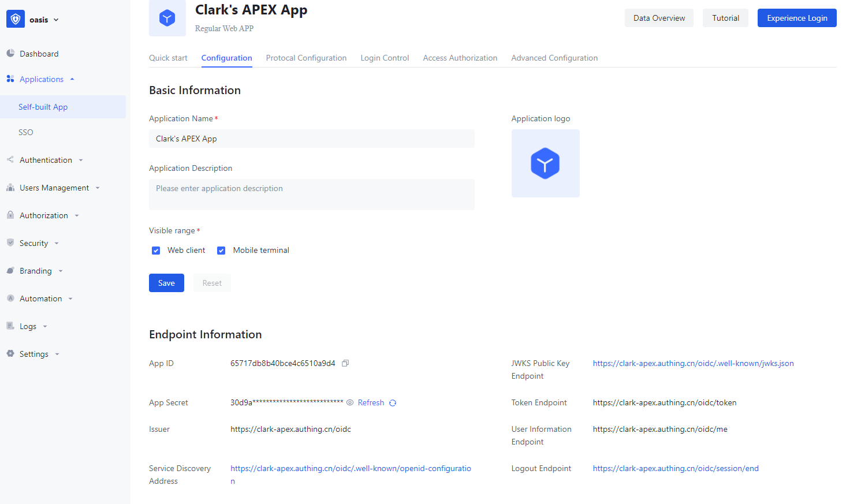Click the oasis shield logo icon
Screen dimensions: 846x504
click(16, 19)
